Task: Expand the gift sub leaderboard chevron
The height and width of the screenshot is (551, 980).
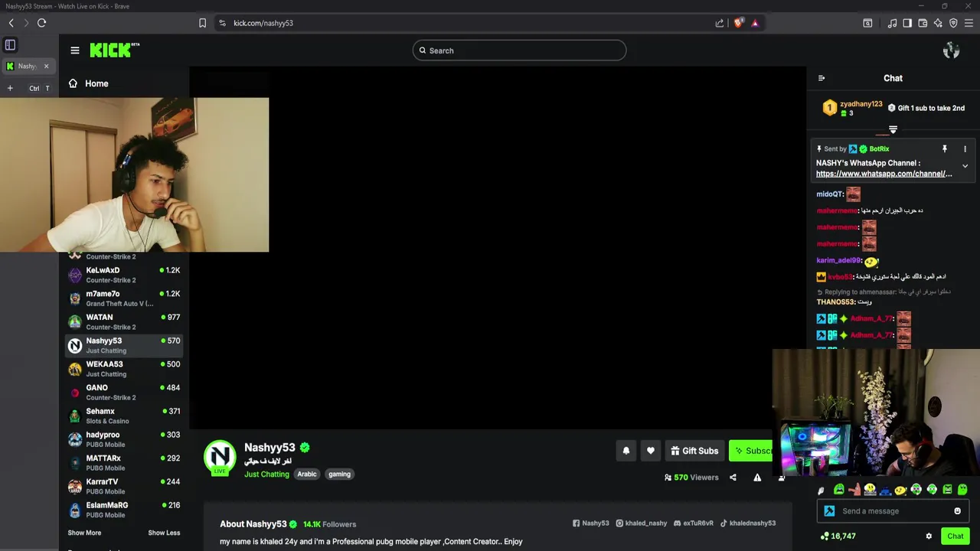Action: [893, 129]
